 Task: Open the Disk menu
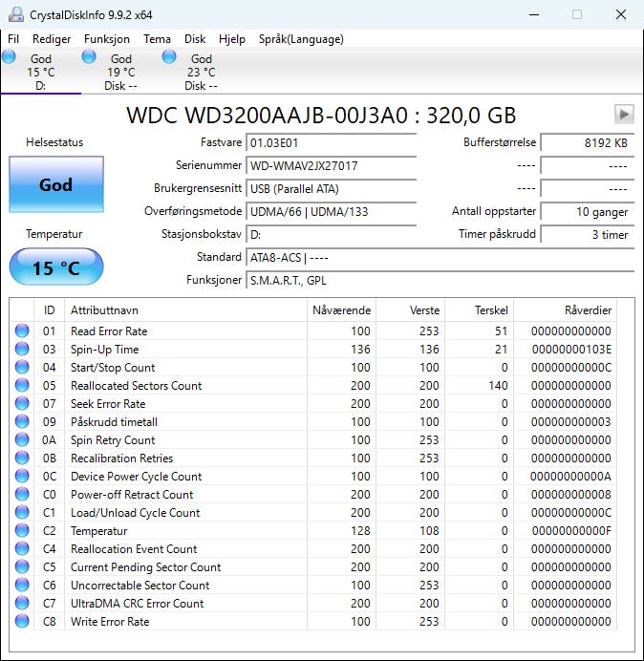[195, 39]
